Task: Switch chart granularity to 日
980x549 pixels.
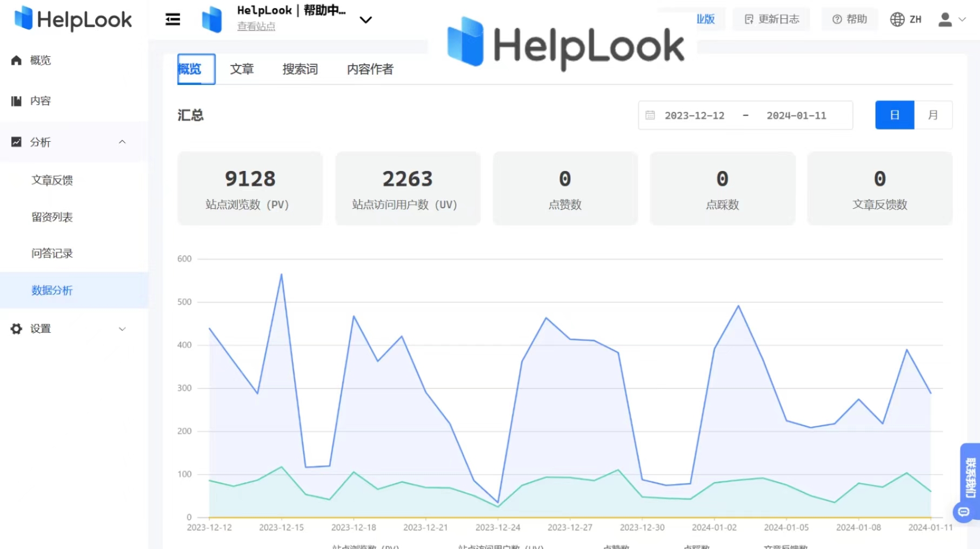Action: click(x=895, y=115)
